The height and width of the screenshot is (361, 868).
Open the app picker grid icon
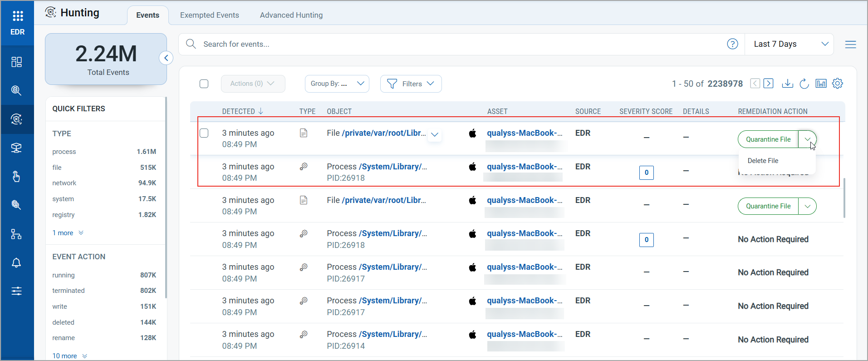[x=18, y=16]
